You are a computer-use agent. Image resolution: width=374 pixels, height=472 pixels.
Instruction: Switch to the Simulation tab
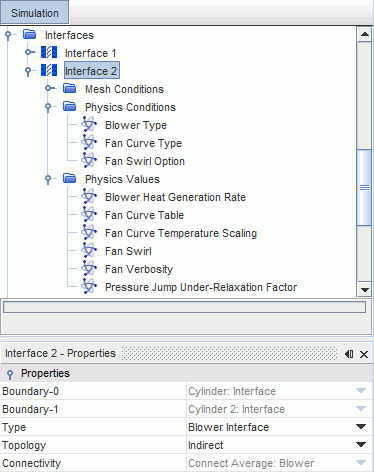pyautogui.click(x=35, y=13)
